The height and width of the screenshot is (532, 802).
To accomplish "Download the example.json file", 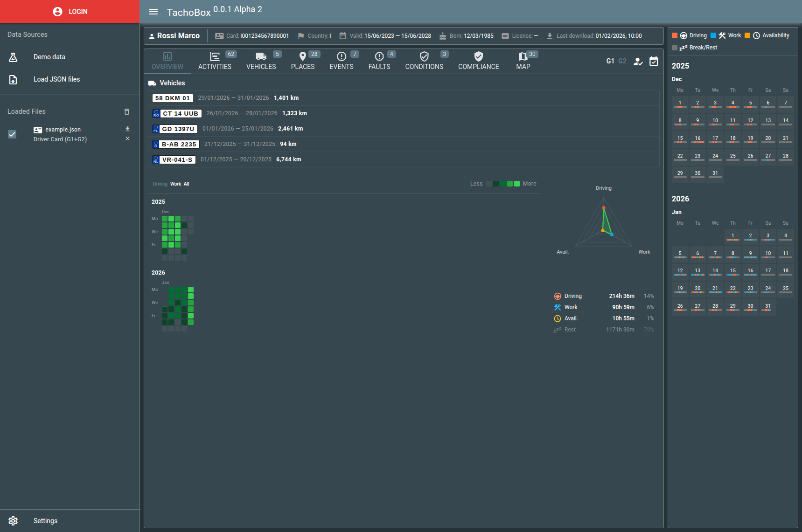I will coord(127,129).
